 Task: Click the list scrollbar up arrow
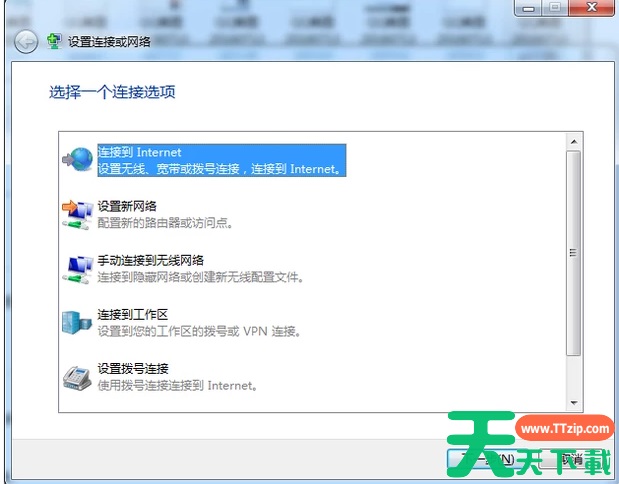(x=574, y=142)
